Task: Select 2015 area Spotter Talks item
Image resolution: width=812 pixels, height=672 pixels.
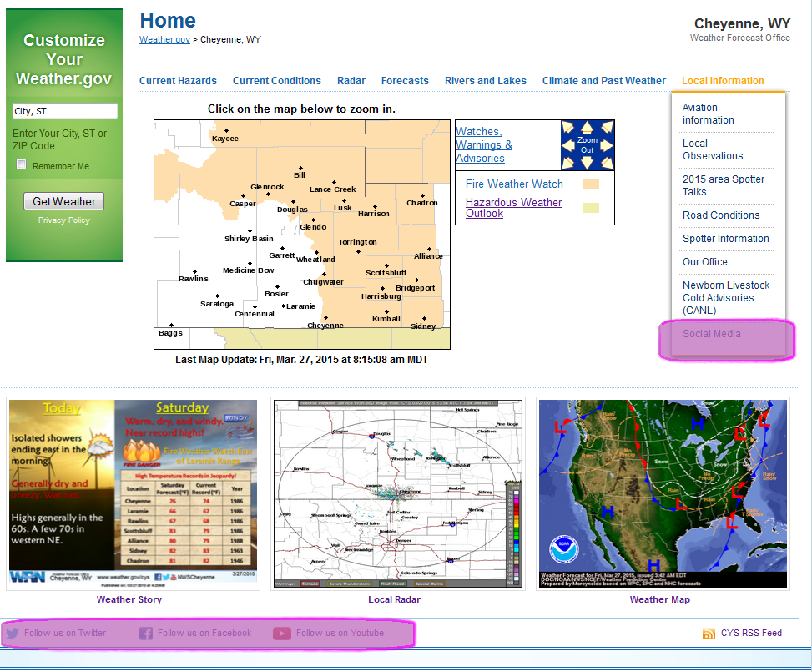Action: tap(724, 185)
